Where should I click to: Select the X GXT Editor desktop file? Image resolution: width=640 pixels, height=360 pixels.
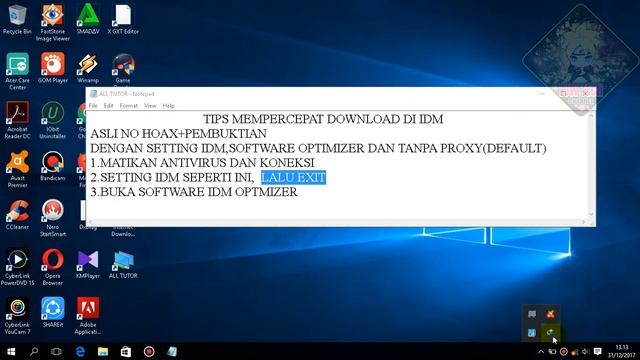tap(123, 19)
